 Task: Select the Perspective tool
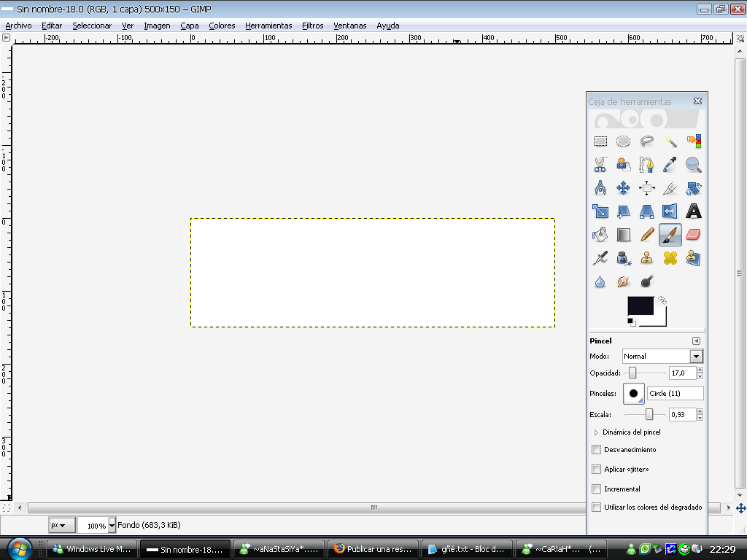click(646, 211)
